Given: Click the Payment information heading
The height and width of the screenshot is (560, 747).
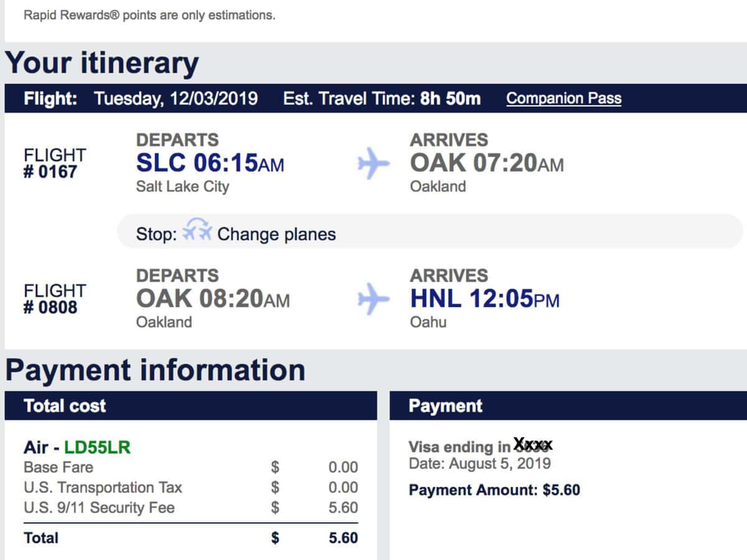Looking at the screenshot, I should tap(155, 370).
